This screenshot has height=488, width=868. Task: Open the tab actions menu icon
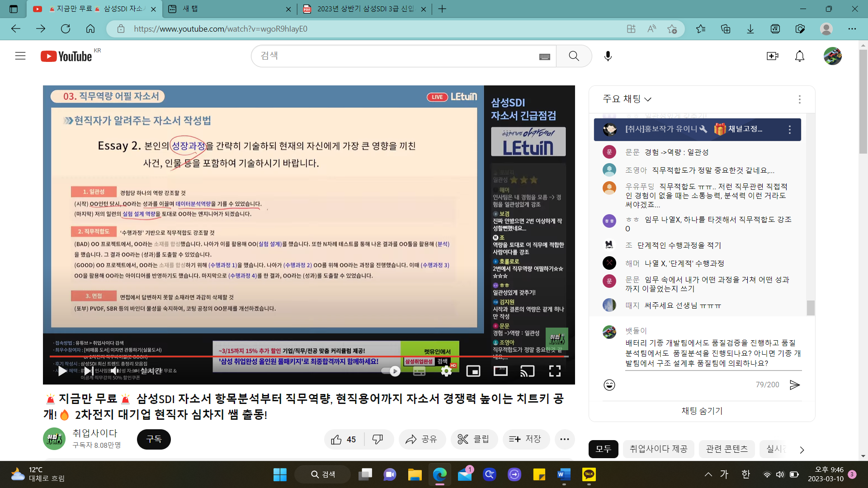pyautogui.click(x=14, y=9)
